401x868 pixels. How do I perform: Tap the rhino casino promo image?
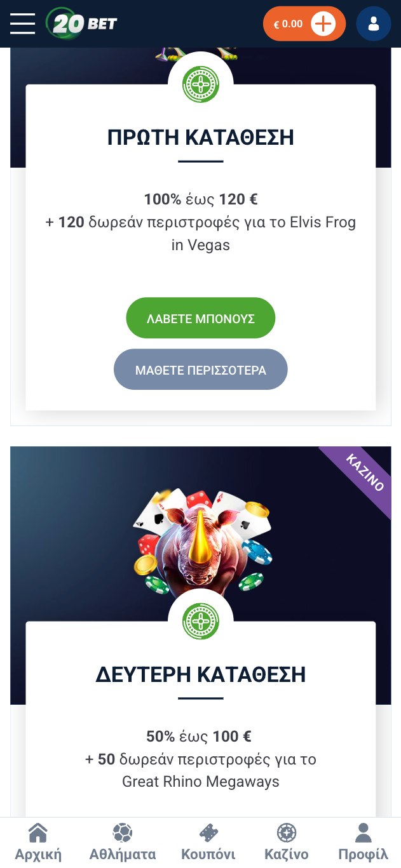(x=202, y=541)
